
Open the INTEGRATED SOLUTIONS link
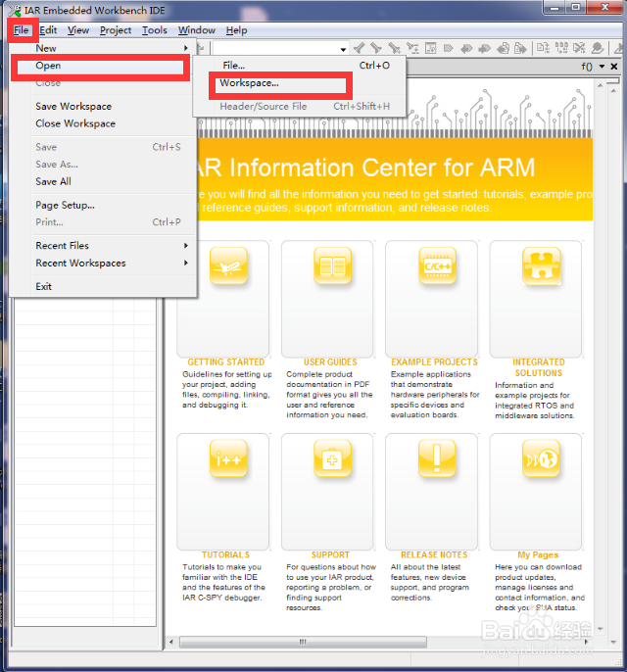click(539, 367)
